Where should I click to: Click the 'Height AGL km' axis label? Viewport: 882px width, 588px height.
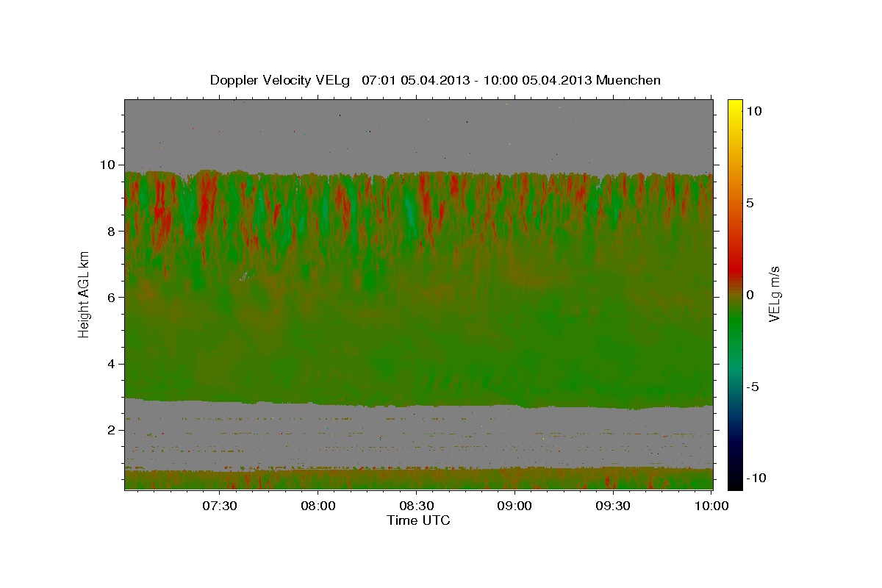coord(85,294)
